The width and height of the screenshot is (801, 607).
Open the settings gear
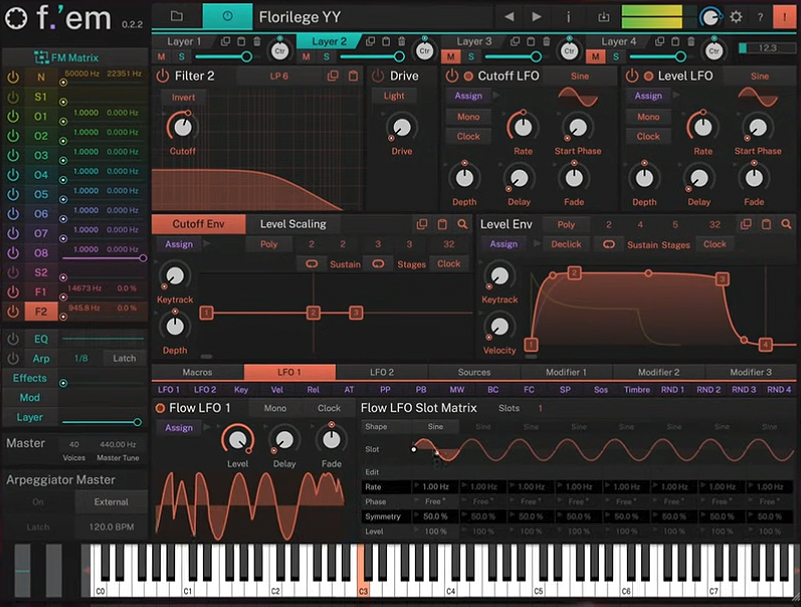click(x=736, y=17)
